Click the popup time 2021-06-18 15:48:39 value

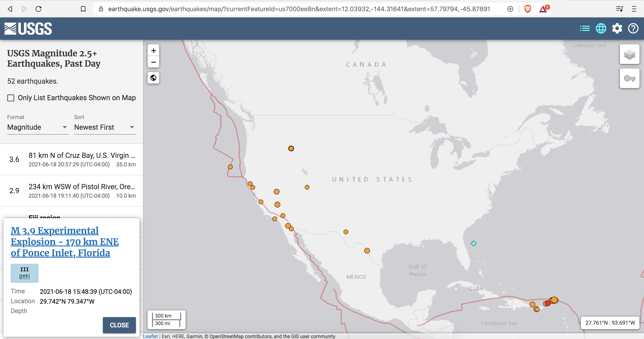86,292
